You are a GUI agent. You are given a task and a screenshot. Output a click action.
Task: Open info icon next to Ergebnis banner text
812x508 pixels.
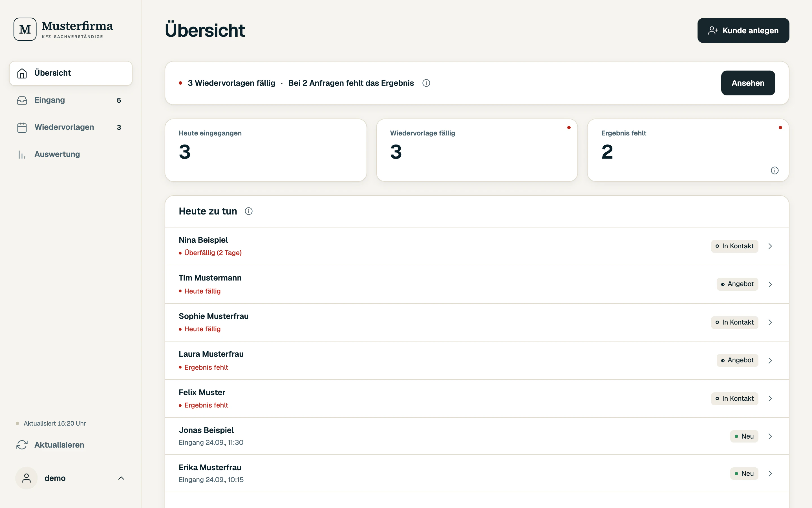426,83
